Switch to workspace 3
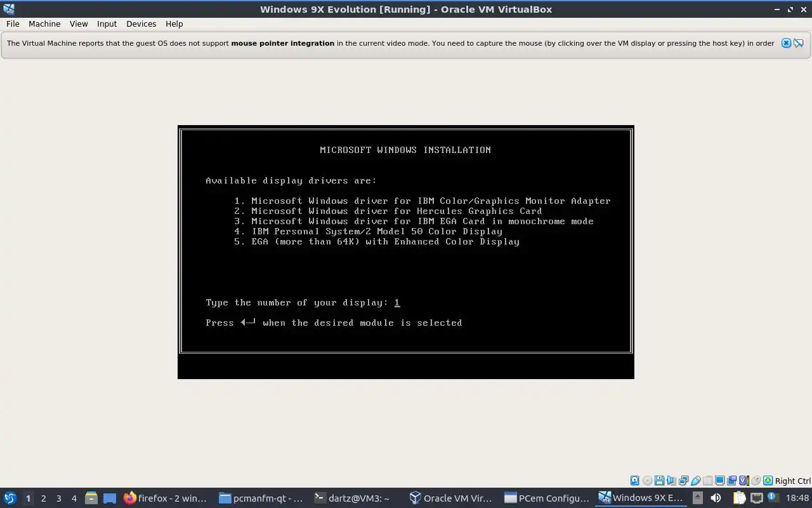The height and width of the screenshot is (508, 812). [58, 498]
